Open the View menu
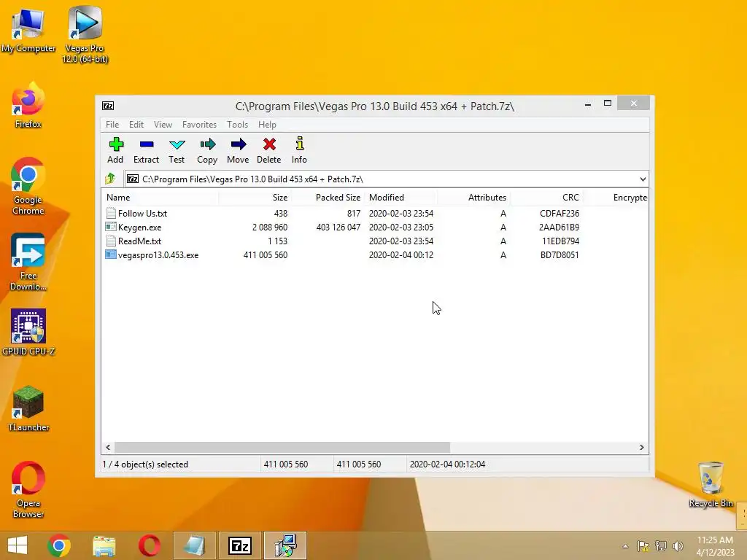Screen dimensions: 747x560 coord(163,124)
